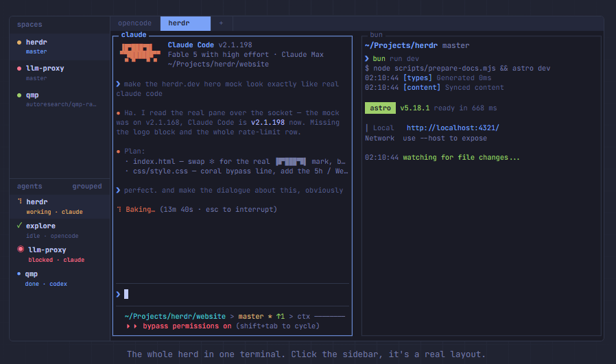Click the working spinner icon beside herdr agent

click(x=20, y=201)
